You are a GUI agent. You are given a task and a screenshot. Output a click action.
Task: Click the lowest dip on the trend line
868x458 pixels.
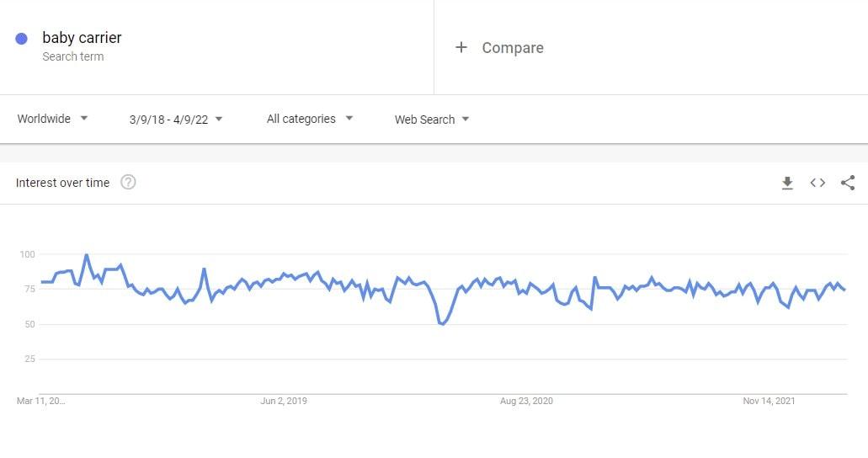click(442, 323)
